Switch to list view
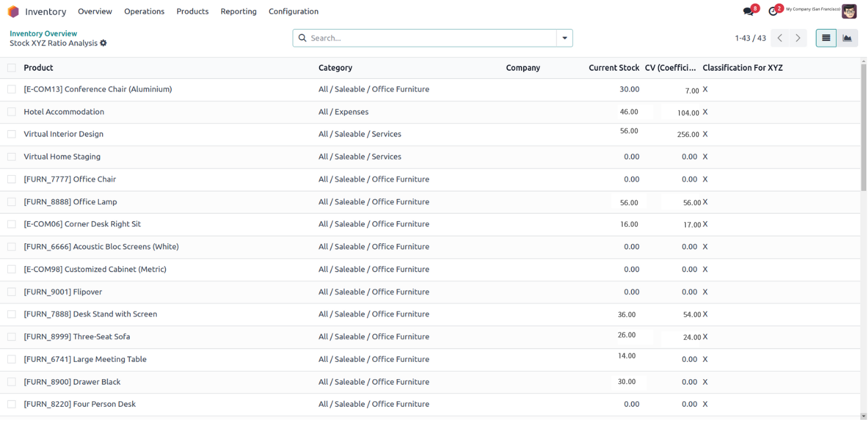The width and height of the screenshot is (868, 421). [x=826, y=38]
